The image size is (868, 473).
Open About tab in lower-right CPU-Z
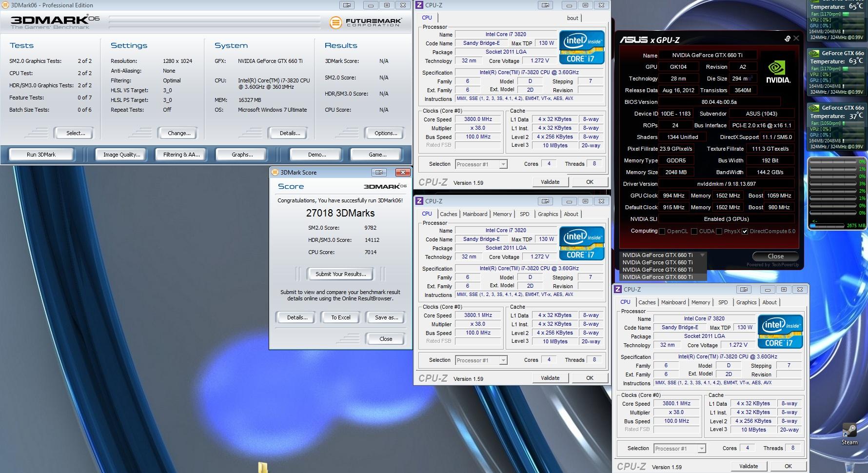(769, 302)
